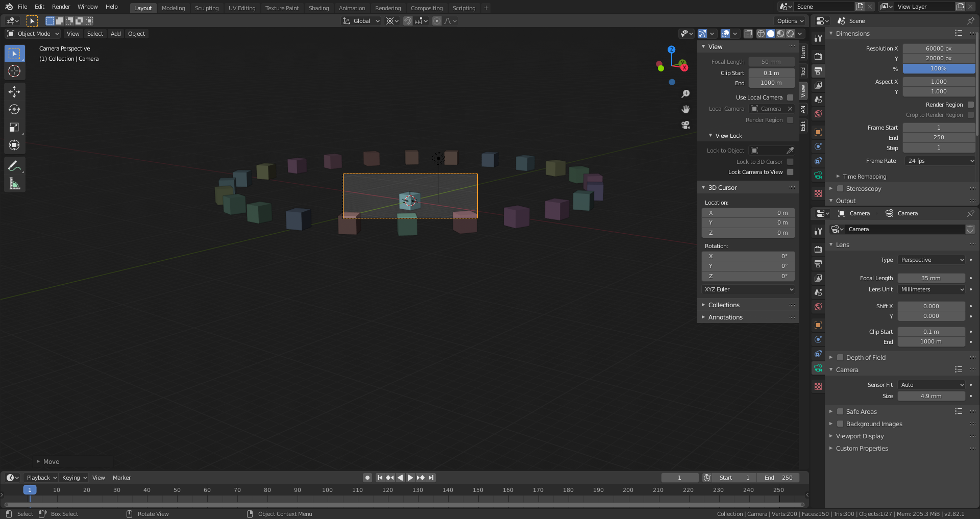980x519 pixels.
Task: Open the Render menu
Action: point(61,7)
